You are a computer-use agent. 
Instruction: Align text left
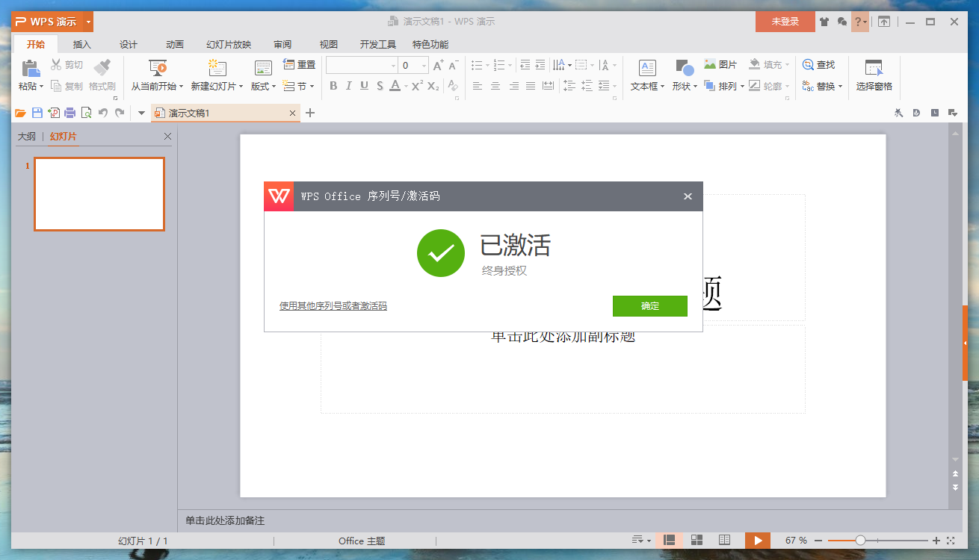(x=478, y=86)
